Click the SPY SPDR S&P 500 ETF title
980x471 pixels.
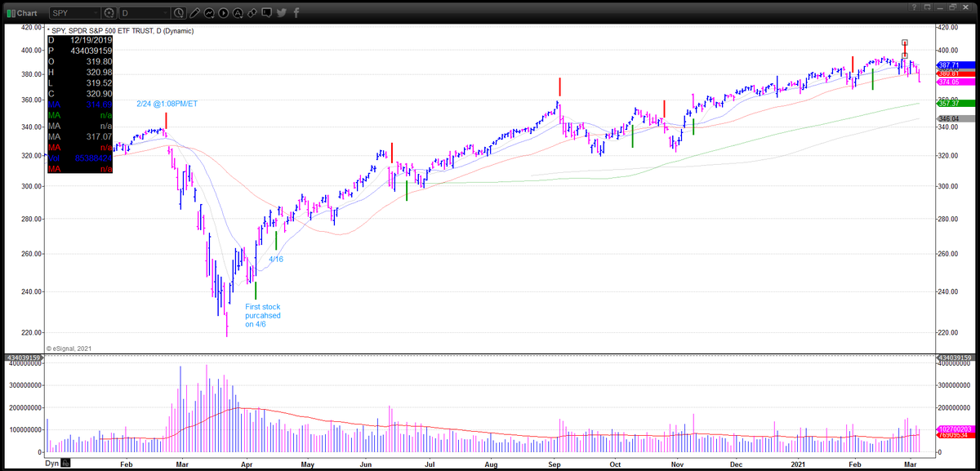pyautogui.click(x=119, y=30)
